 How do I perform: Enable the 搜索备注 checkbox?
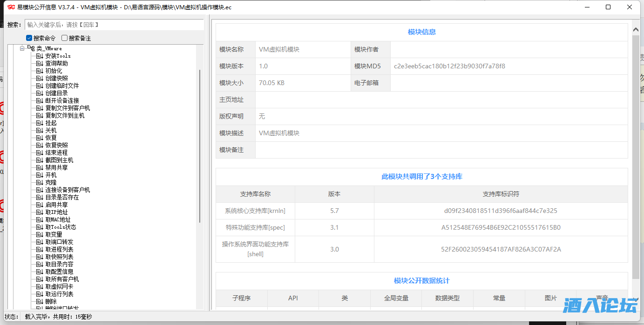64,38
